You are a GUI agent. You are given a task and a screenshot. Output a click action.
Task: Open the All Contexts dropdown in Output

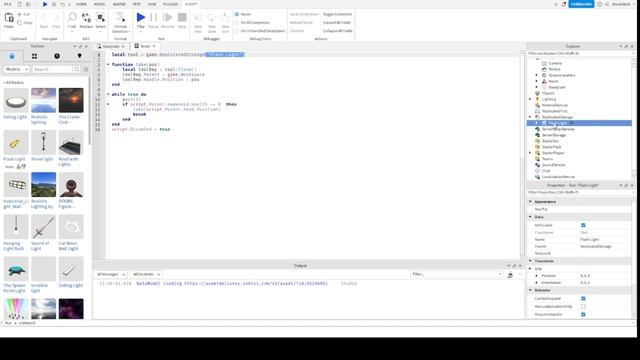click(x=146, y=274)
